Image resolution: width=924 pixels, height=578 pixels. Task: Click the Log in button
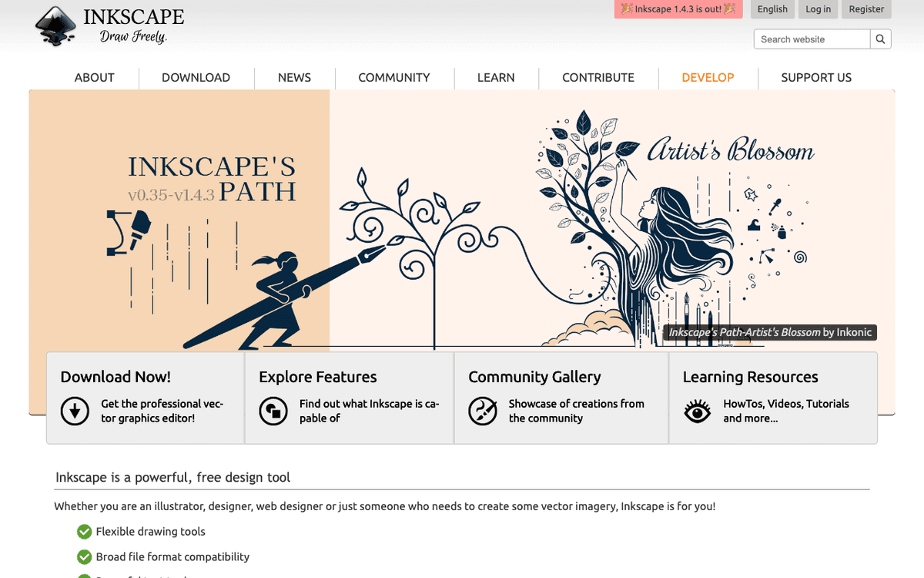(x=818, y=9)
